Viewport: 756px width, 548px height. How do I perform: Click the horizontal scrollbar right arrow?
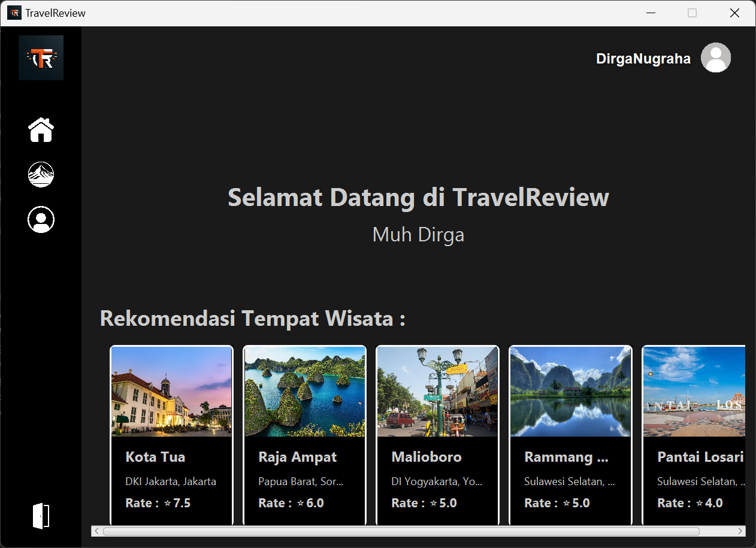pos(740,531)
